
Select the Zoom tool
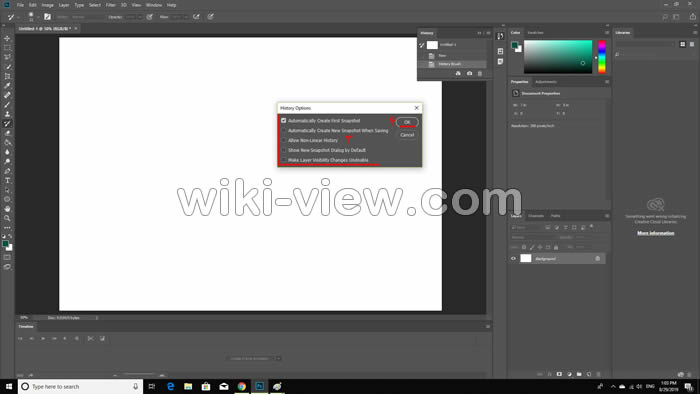(x=7, y=218)
